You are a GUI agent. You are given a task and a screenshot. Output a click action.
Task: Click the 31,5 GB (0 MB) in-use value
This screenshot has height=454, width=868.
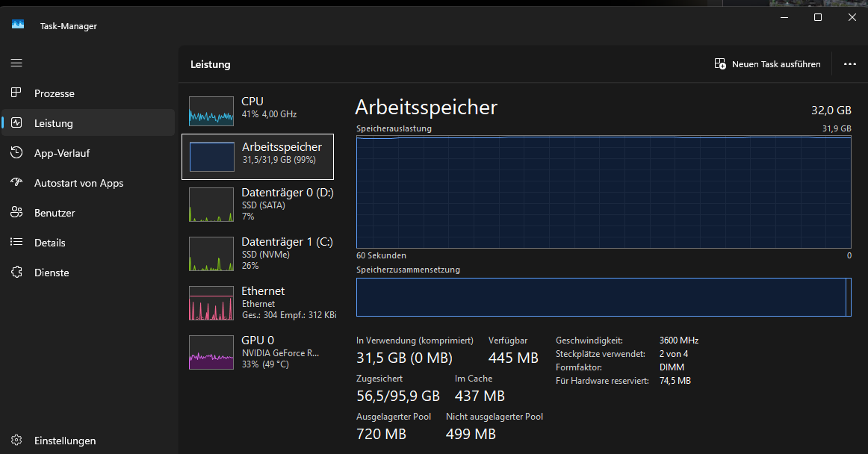(404, 358)
